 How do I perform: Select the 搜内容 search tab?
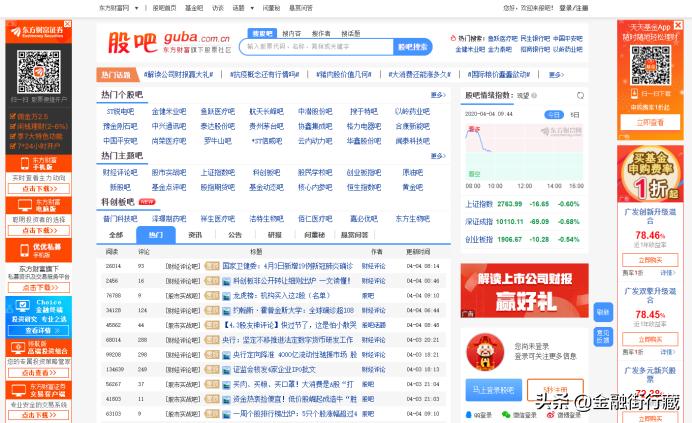click(x=291, y=34)
